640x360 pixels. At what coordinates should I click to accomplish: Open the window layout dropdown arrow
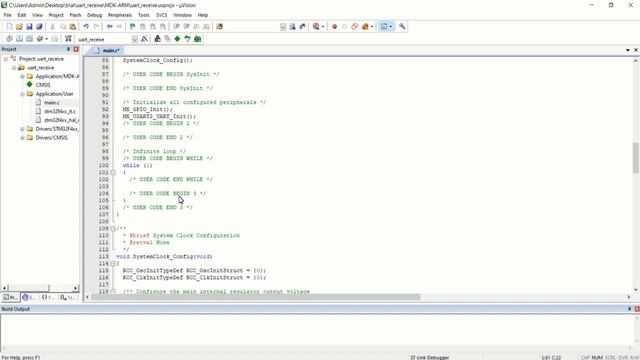391,27
